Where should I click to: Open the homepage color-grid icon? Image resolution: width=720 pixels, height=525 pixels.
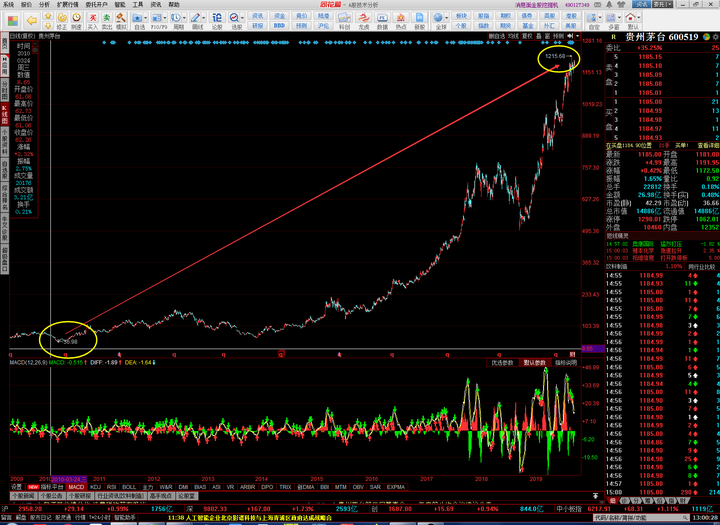coord(12,21)
